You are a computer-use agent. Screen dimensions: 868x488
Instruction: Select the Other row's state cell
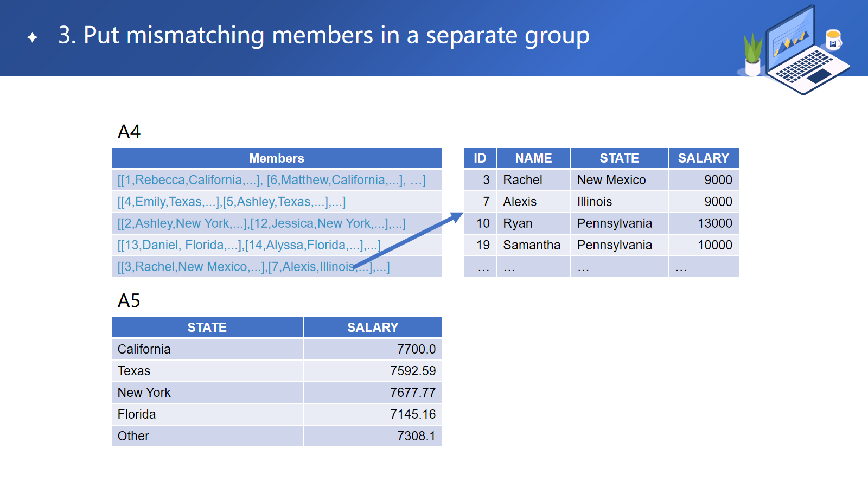(x=133, y=436)
